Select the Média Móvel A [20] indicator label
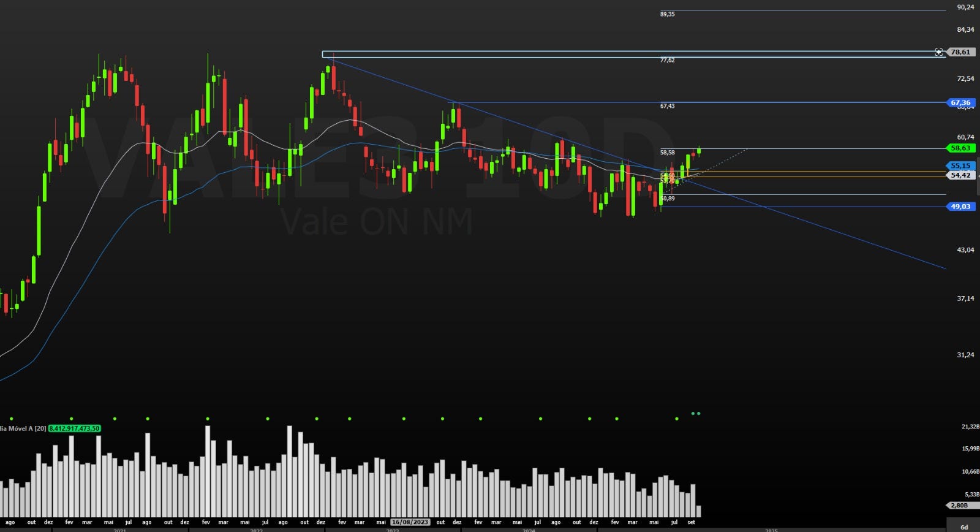Screen dimensions: 980x532 23,428
